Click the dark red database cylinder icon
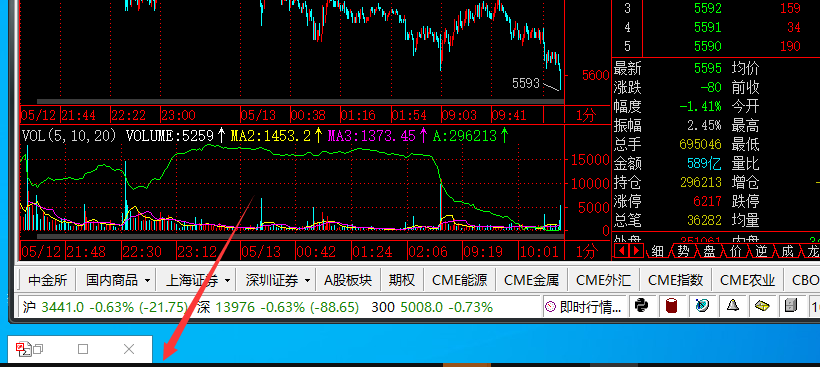Image resolution: width=820 pixels, height=367 pixels. 671,306
